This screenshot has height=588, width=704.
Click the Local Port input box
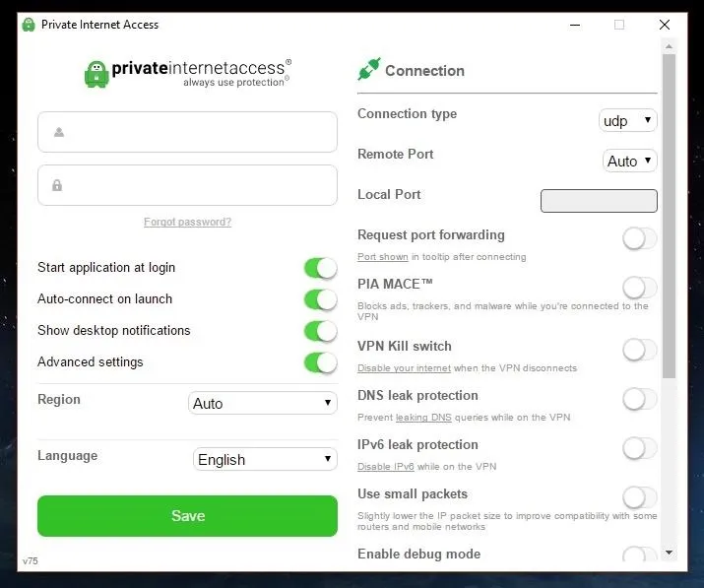(599, 201)
